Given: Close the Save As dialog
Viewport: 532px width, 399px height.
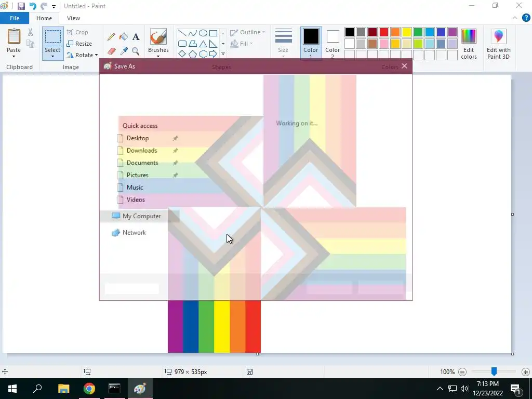Looking at the screenshot, I should click(404, 66).
